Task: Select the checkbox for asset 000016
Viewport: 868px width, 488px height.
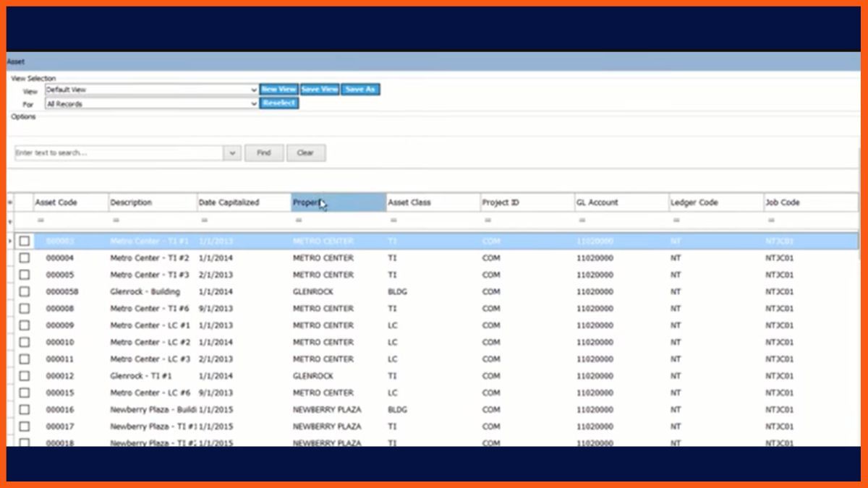Action: point(25,410)
